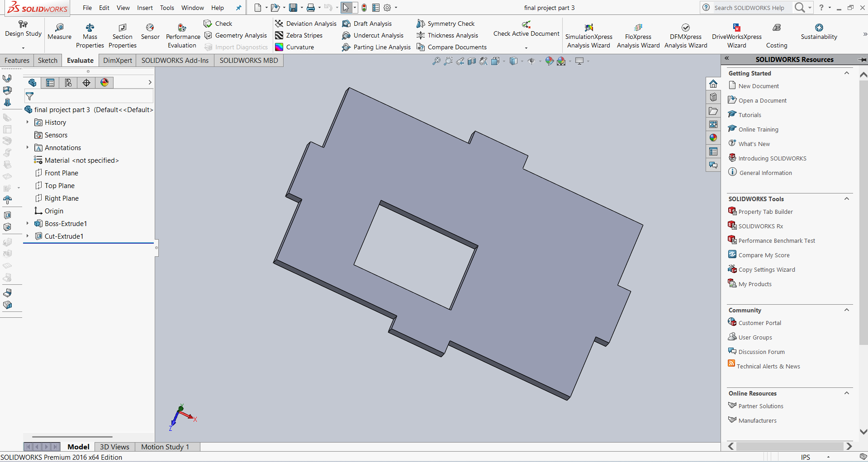This screenshot has height=462, width=868.
Task: Open the Insert menu
Action: coord(145,8)
